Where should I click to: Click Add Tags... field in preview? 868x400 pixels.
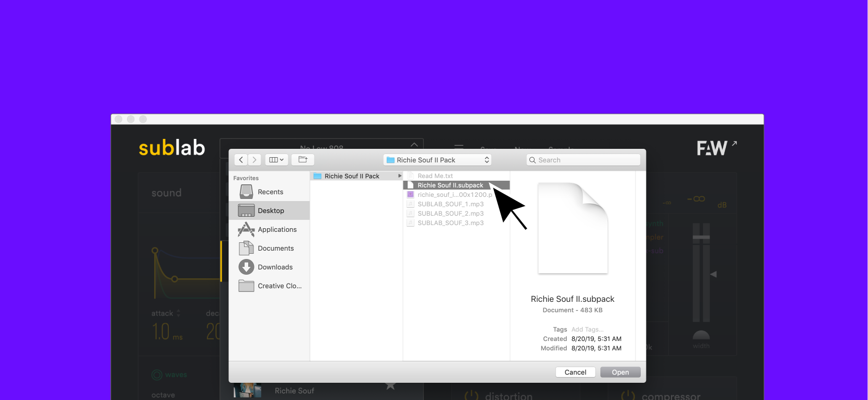click(587, 330)
